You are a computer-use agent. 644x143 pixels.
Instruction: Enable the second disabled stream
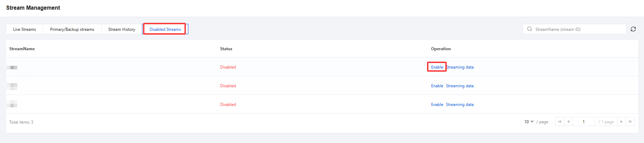tap(437, 86)
